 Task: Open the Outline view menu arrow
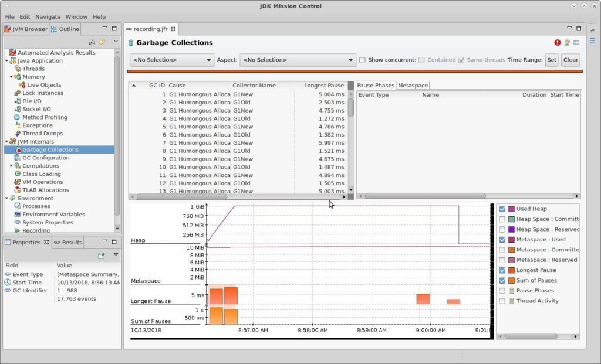coord(116,42)
